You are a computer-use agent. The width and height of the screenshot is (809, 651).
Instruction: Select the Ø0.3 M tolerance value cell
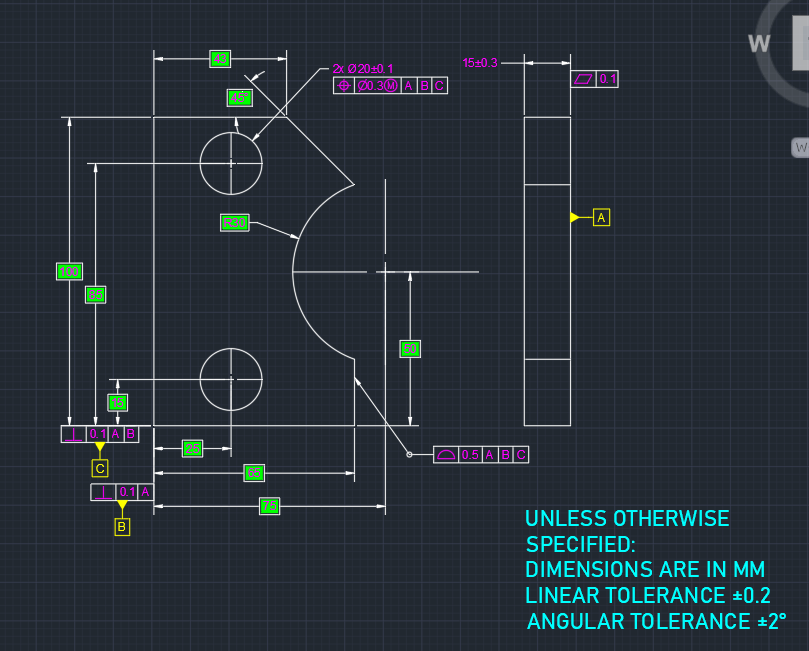(x=378, y=86)
